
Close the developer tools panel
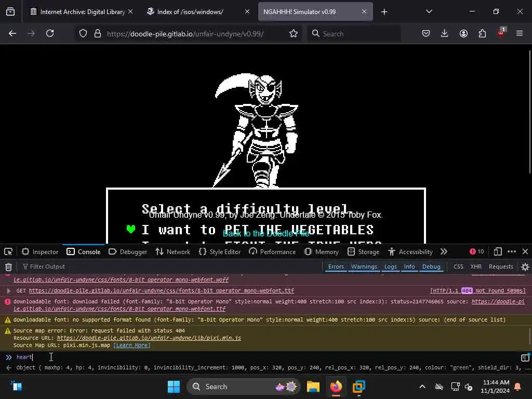coord(525,251)
